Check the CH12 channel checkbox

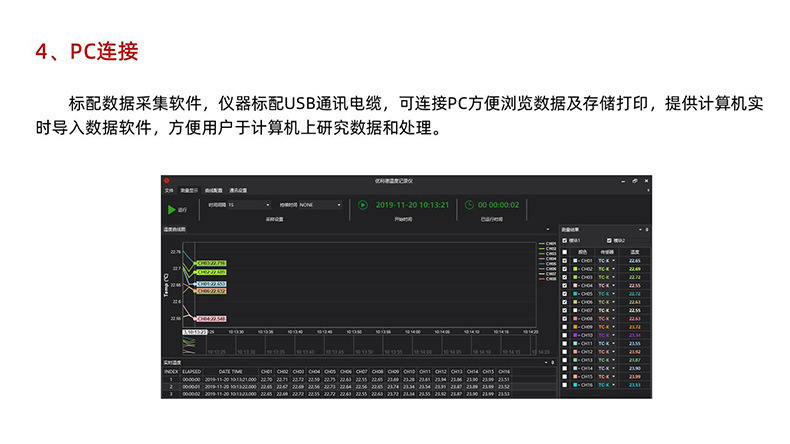[x=565, y=352]
